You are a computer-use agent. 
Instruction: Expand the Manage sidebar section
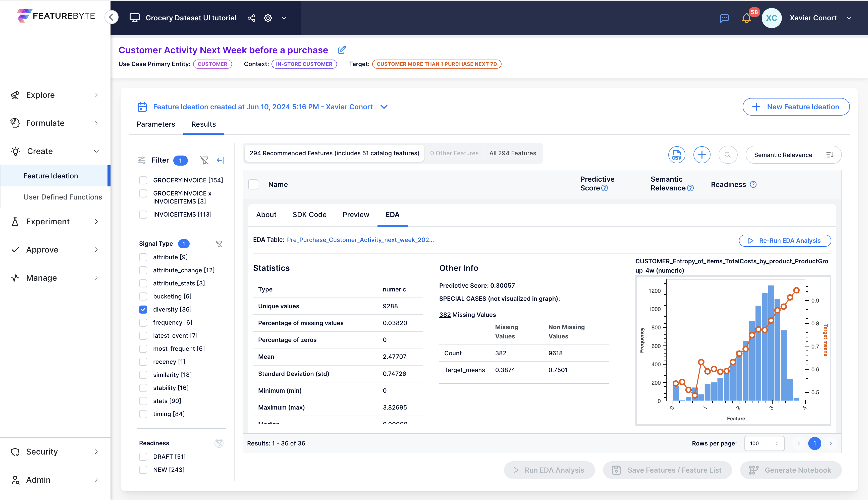coord(55,278)
